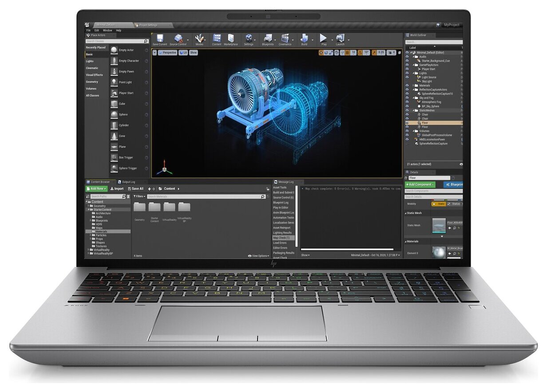Toggle visibility eye for Starter_Background_Cue
The image size is (547, 392).
coord(407,61)
